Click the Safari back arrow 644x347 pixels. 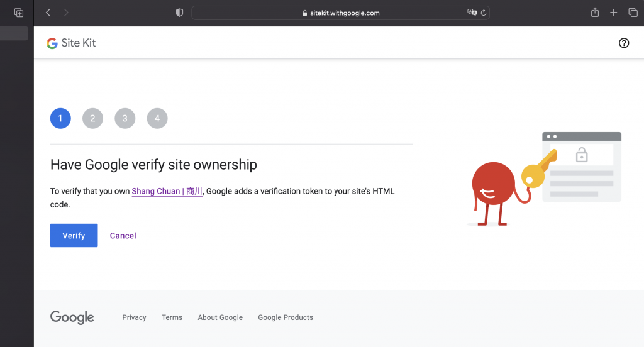(48, 13)
